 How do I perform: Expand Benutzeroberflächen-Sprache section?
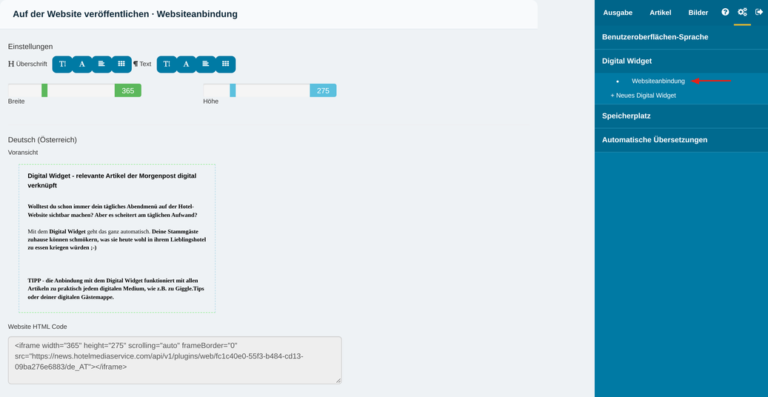(x=681, y=37)
